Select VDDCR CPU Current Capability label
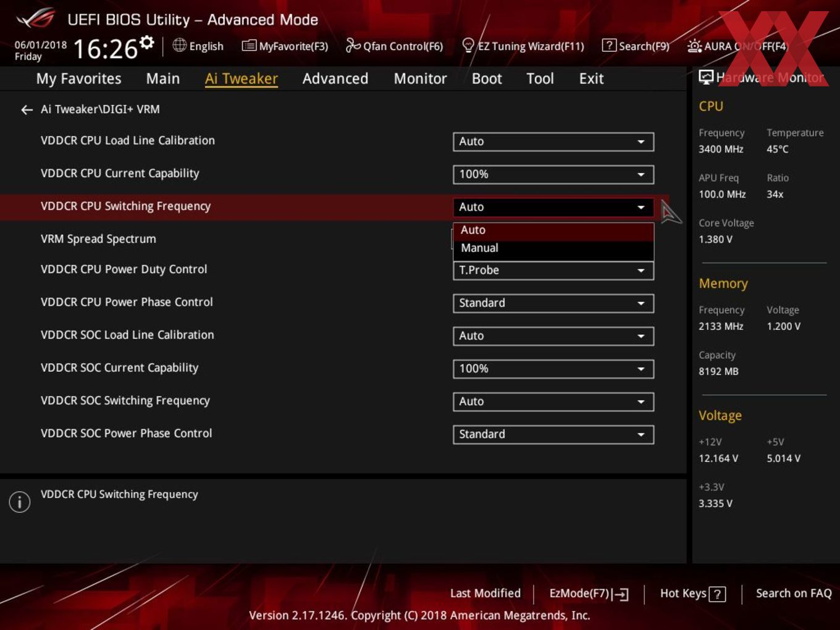Screen dimensions: 840x630 pos(120,174)
